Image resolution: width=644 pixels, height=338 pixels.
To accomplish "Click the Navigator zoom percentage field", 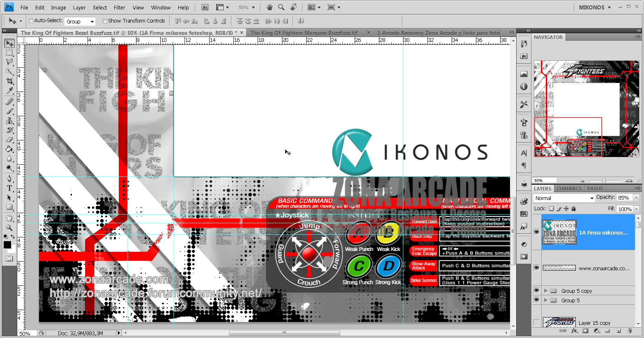I will point(545,181).
